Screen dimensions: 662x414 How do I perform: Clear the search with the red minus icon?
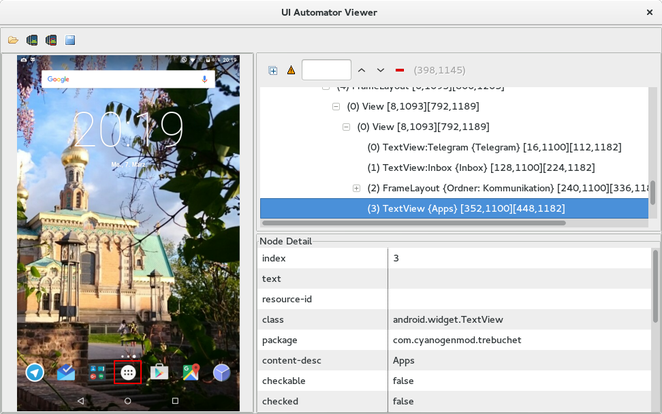coord(399,70)
